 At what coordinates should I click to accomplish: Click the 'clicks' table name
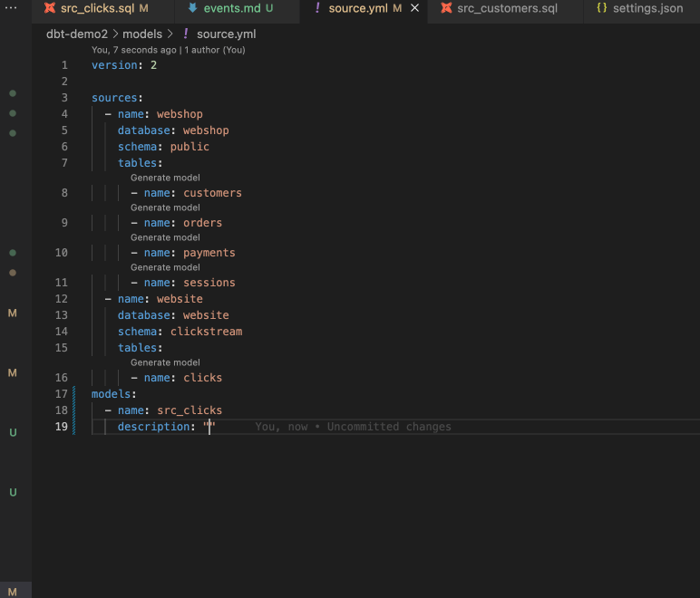[x=203, y=377]
